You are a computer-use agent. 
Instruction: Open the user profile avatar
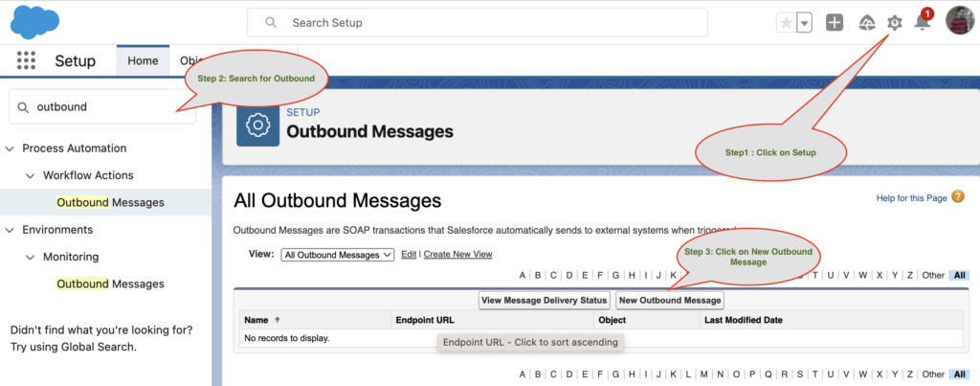point(960,21)
